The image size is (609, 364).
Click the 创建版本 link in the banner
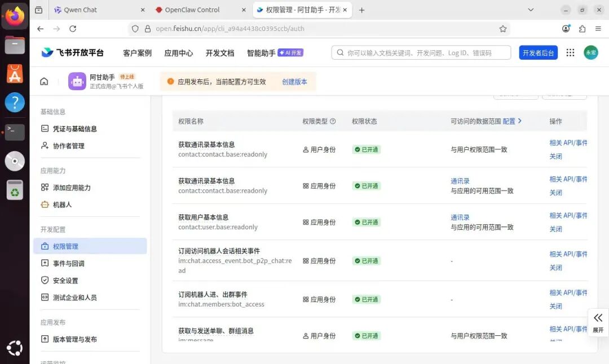(294, 81)
